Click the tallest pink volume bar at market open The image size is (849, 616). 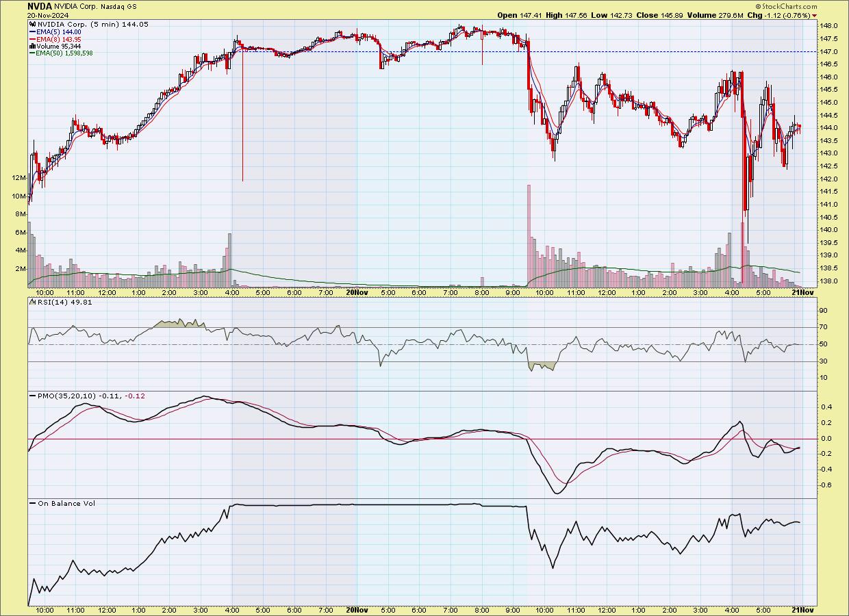click(x=529, y=235)
